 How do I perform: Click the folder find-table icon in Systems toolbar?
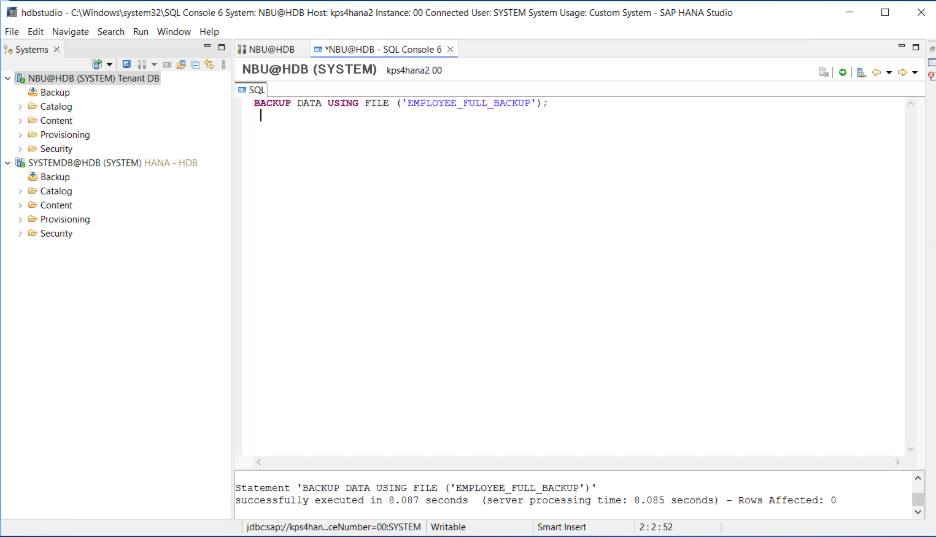click(x=181, y=64)
